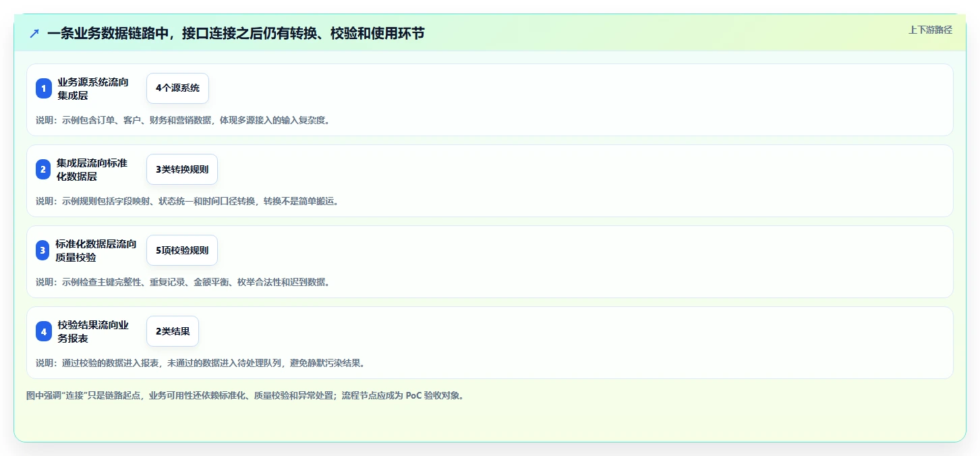The width and height of the screenshot is (980, 456).
Task: Click the description mentioning 字段映射、状态统一
Action: [x=187, y=201]
